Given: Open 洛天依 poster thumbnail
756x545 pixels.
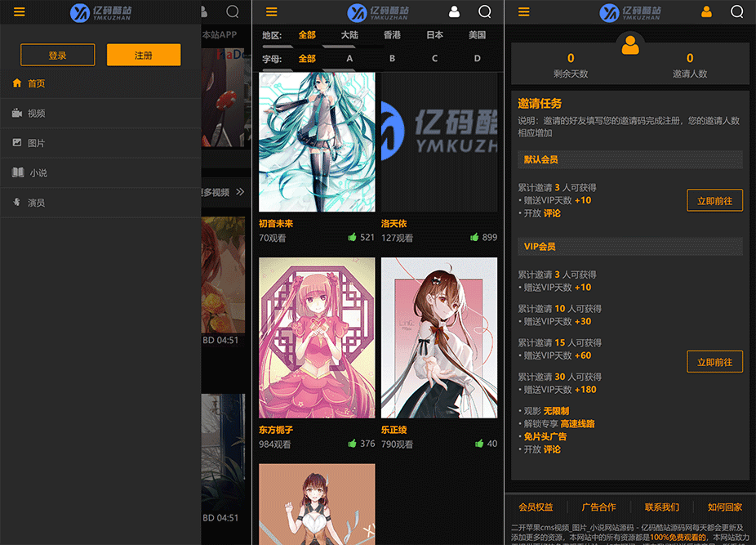Looking at the screenshot, I should 439,142.
